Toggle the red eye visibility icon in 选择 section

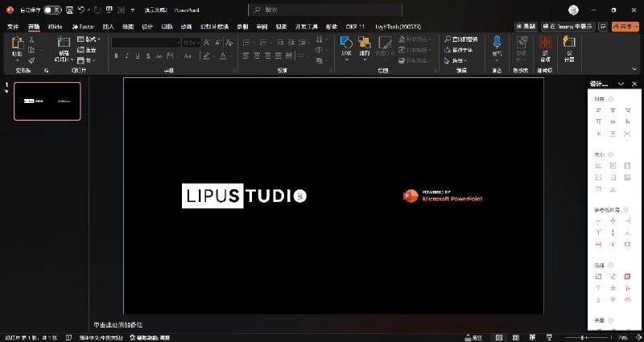click(x=627, y=299)
